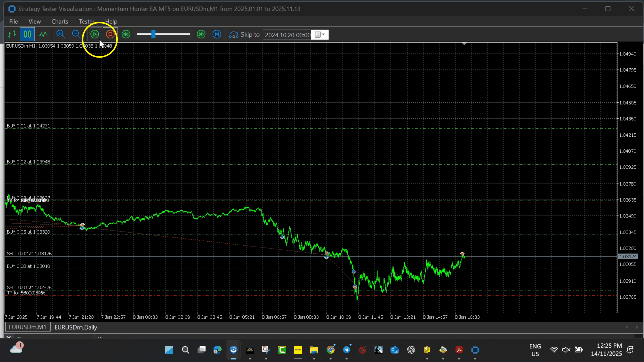The height and width of the screenshot is (362, 644).
Task: Select the BUY 0.01 at 1.04271 label
Action: [28, 126]
